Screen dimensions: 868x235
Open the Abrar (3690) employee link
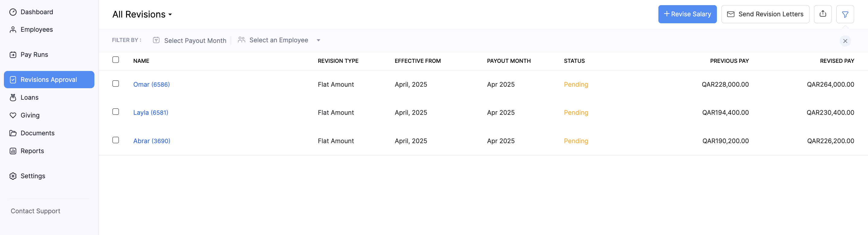152,141
